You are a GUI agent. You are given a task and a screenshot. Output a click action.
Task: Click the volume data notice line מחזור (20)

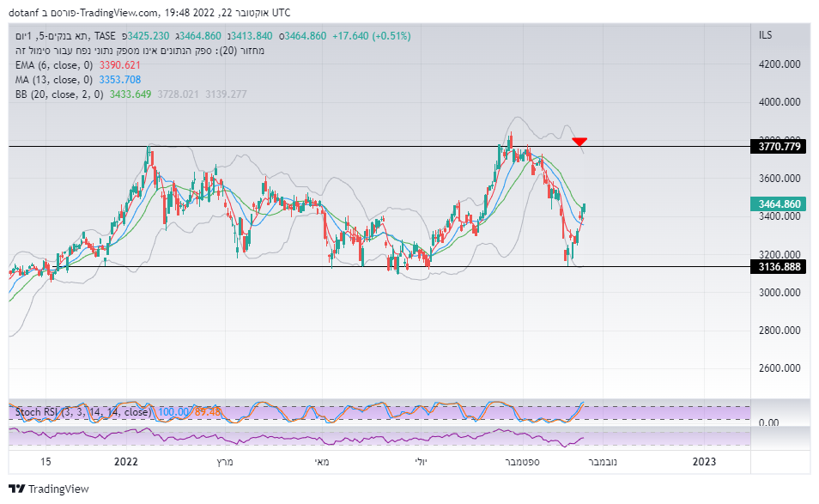pyautogui.click(x=140, y=51)
